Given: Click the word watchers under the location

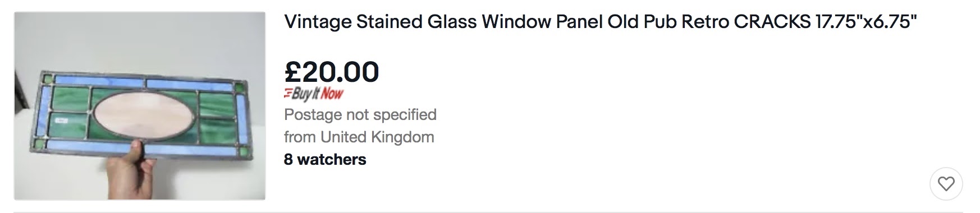Looking at the screenshot, I should (332, 159).
